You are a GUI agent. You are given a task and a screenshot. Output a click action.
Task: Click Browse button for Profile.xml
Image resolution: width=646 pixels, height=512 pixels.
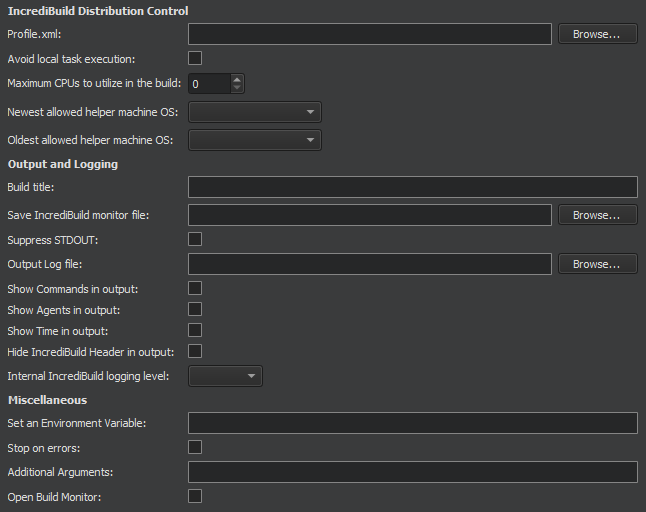[x=597, y=34]
